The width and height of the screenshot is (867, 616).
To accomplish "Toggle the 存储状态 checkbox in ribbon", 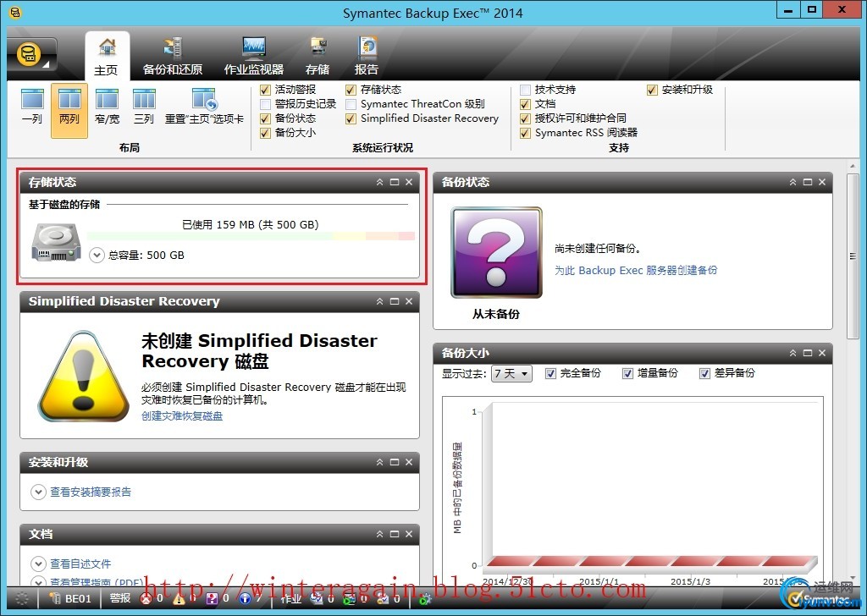I will (351, 90).
